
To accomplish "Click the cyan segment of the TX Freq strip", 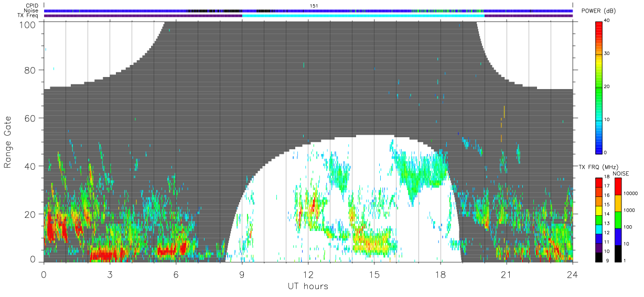I will coord(363,16).
